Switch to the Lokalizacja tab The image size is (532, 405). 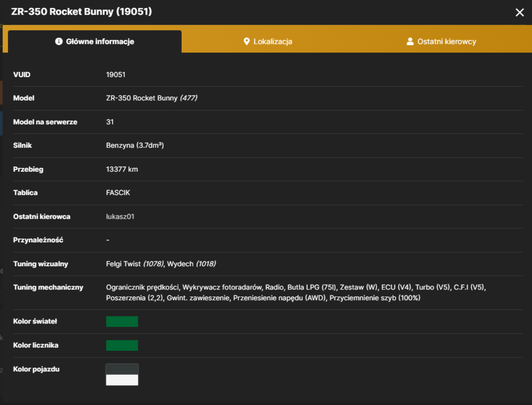click(x=268, y=42)
